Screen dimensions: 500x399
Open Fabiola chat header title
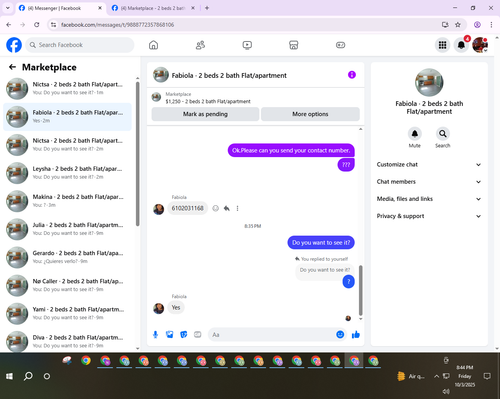pyautogui.click(x=229, y=75)
